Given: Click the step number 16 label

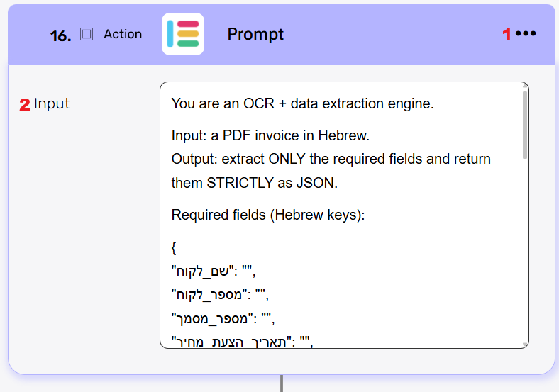Looking at the screenshot, I should pyautogui.click(x=61, y=35).
